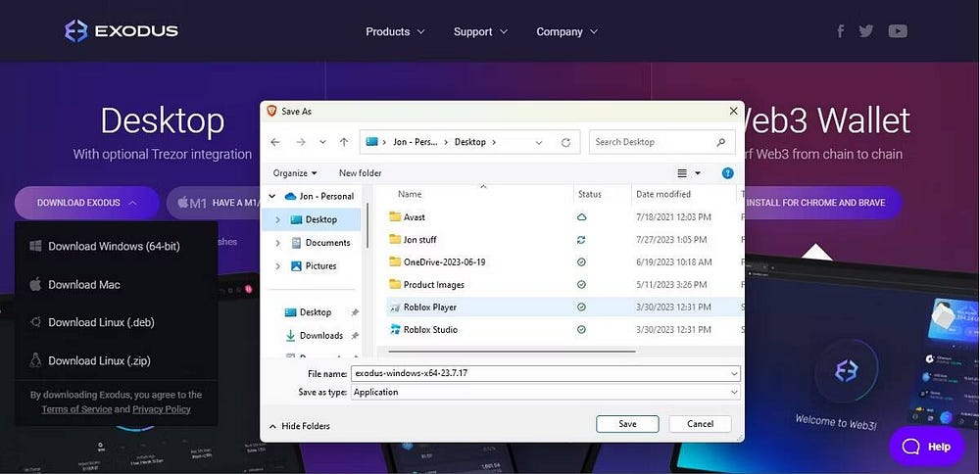
Task: Click the File name text field
Action: 539,373
